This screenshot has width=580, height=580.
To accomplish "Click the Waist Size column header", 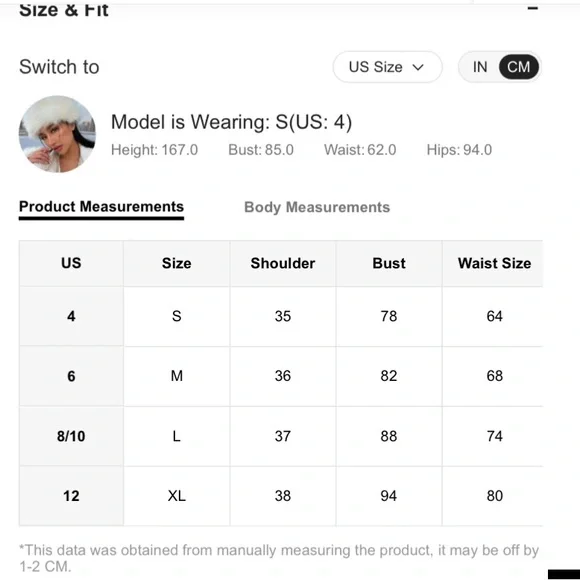I will pos(494,263).
